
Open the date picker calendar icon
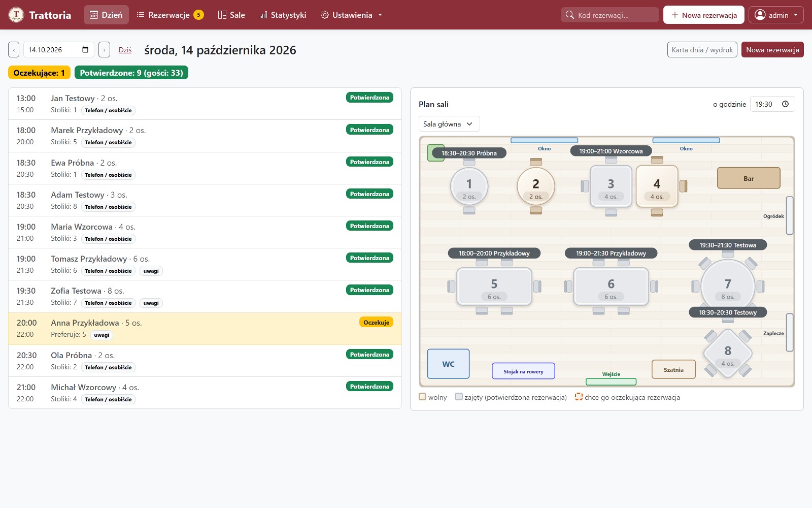pos(85,50)
